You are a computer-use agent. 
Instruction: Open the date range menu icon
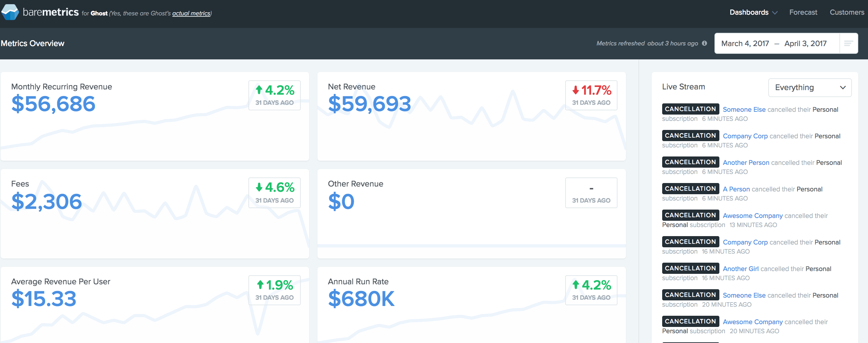point(848,43)
